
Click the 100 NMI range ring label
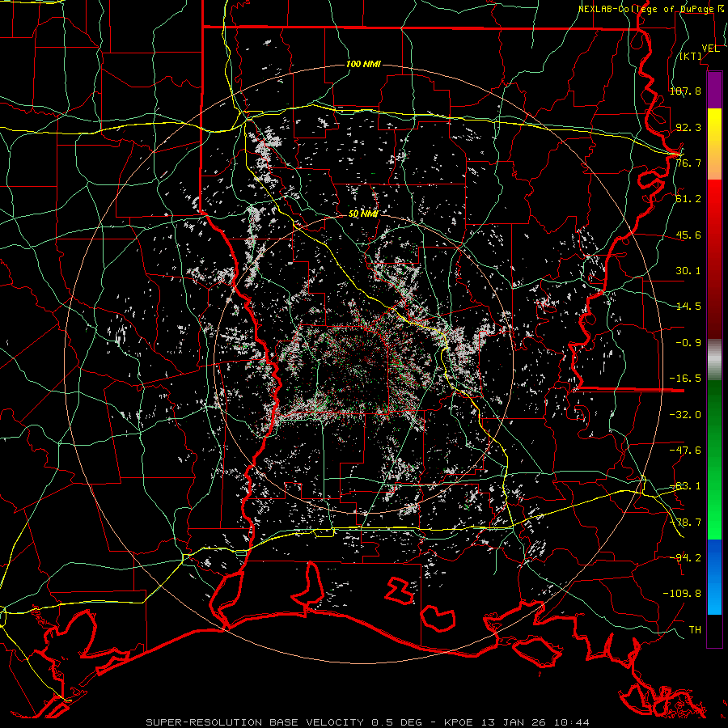pyautogui.click(x=363, y=64)
